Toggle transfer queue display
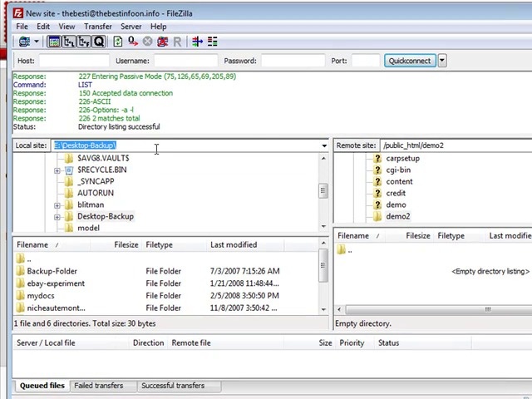Viewport: 532px width, 399px height. (99, 42)
